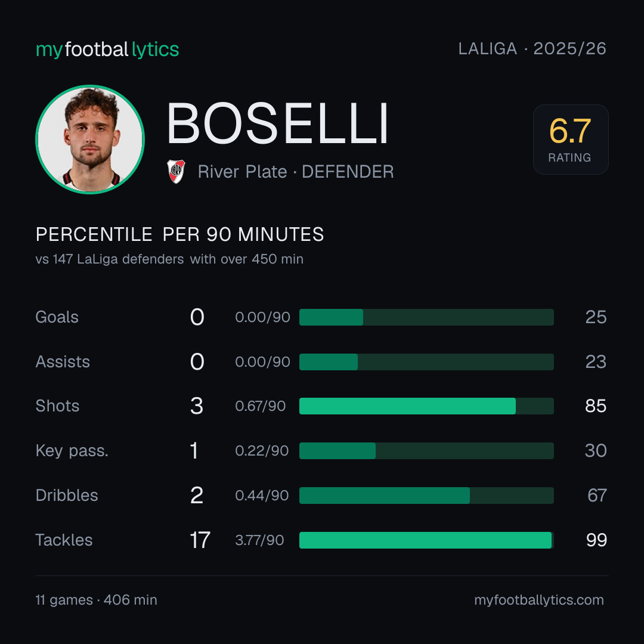This screenshot has width=644, height=644.
Task: Click the 6.7 rating badge
Action: coord(571,139)
